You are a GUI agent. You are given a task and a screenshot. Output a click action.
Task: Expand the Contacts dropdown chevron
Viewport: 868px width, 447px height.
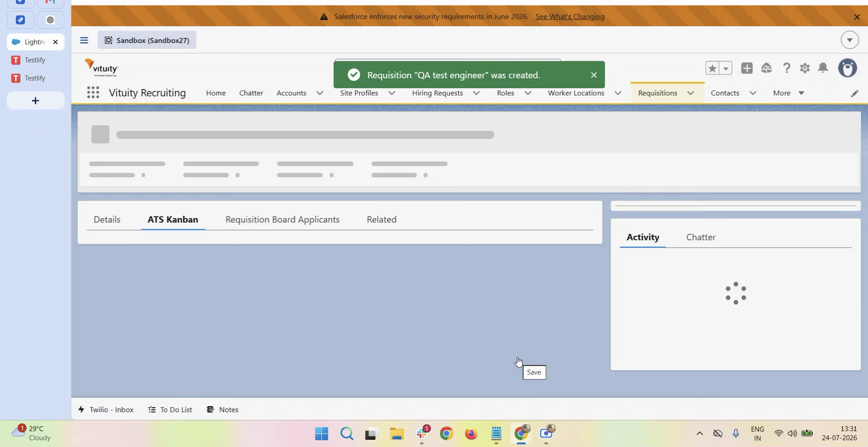753,93
